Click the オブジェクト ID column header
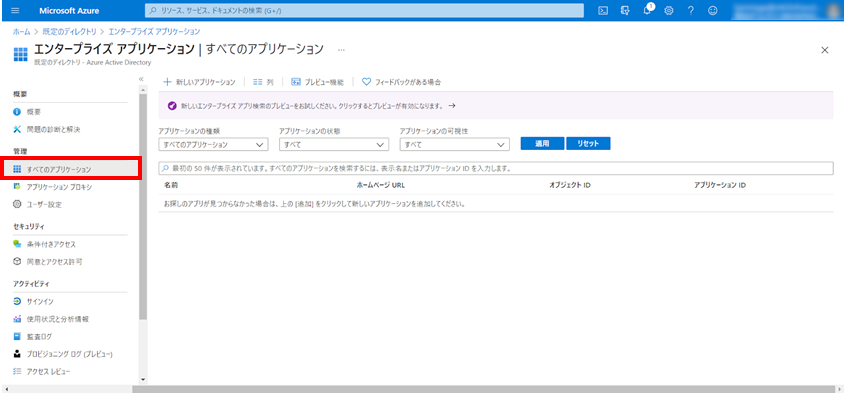 point(570,185)
